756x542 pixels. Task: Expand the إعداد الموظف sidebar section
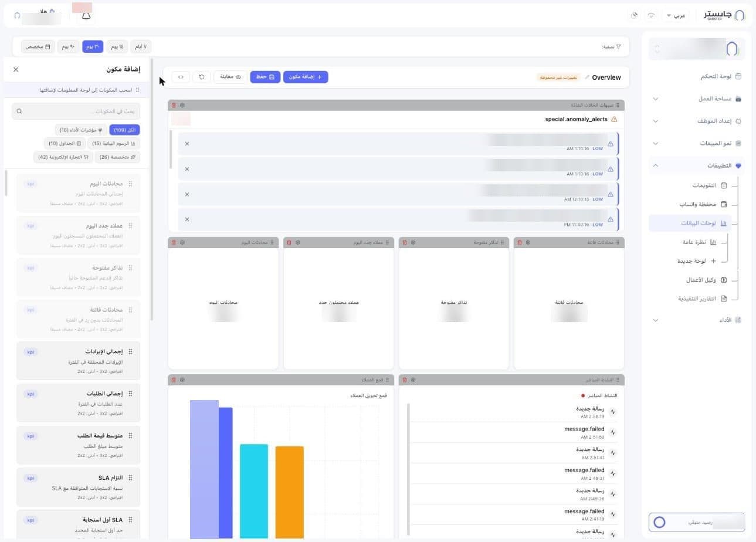696,121
